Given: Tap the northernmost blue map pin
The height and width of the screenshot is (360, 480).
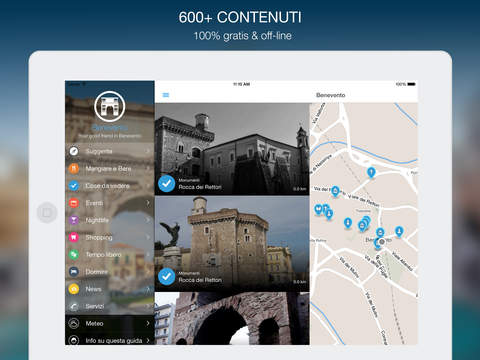Looking at the screenshot, I should pyautogui.click(x=371, y=173).
